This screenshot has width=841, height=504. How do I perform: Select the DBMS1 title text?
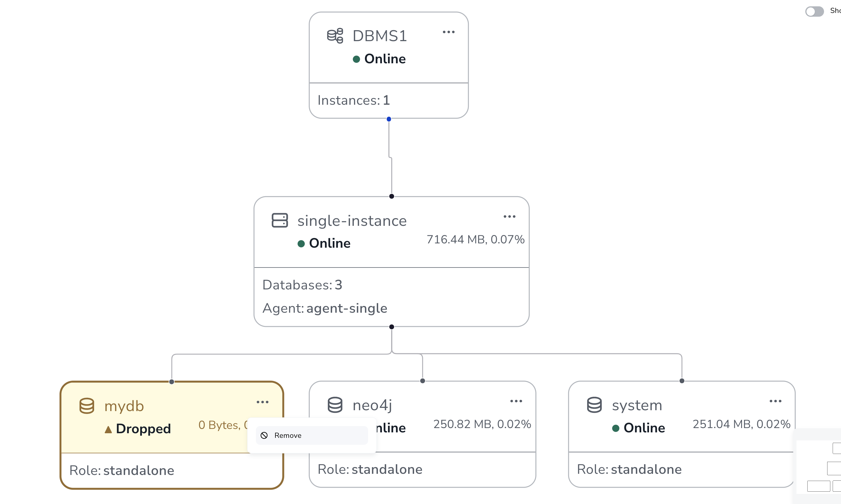pyautogui.click(x=380, y=36)
